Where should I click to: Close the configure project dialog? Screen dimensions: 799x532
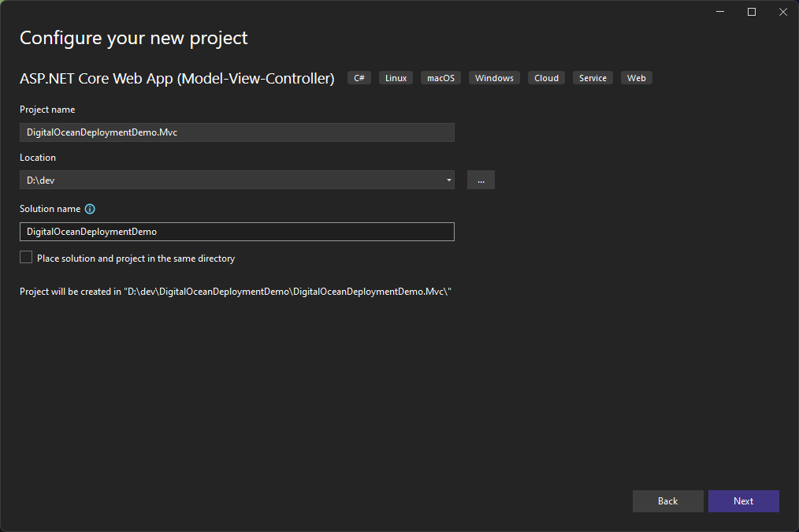[x=783, y=12]
